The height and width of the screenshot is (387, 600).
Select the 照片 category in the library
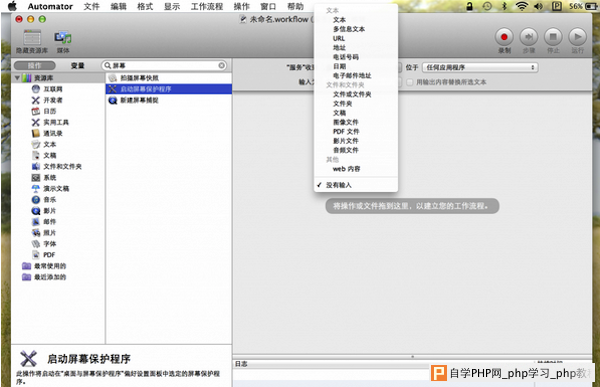[49, 233]
